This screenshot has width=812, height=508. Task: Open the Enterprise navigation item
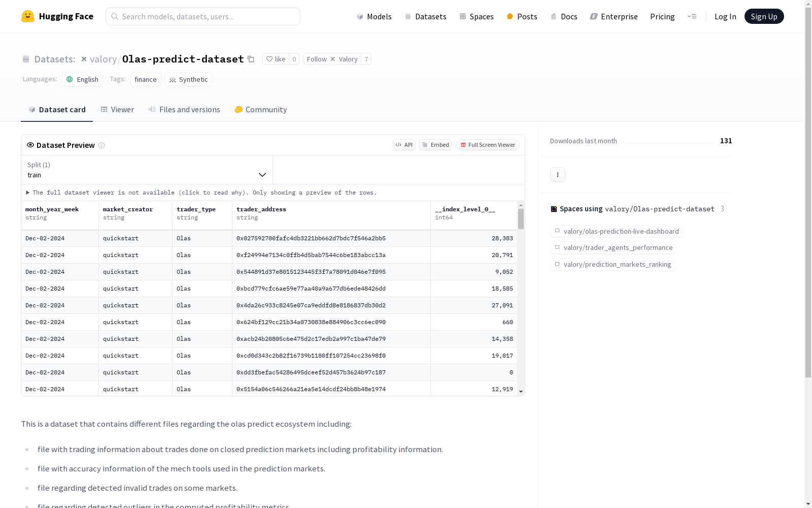614,16
